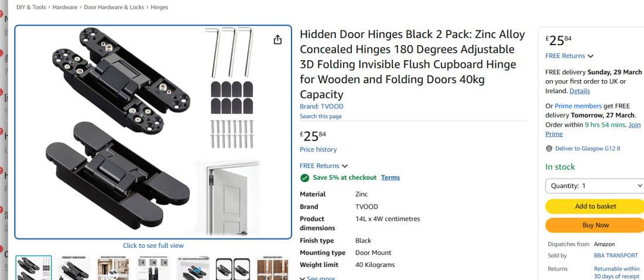Image resolution: width=644 pixels, height=280 pixels.
Task: Click the location pin delivery icon
Action: (x=549, y=149)
